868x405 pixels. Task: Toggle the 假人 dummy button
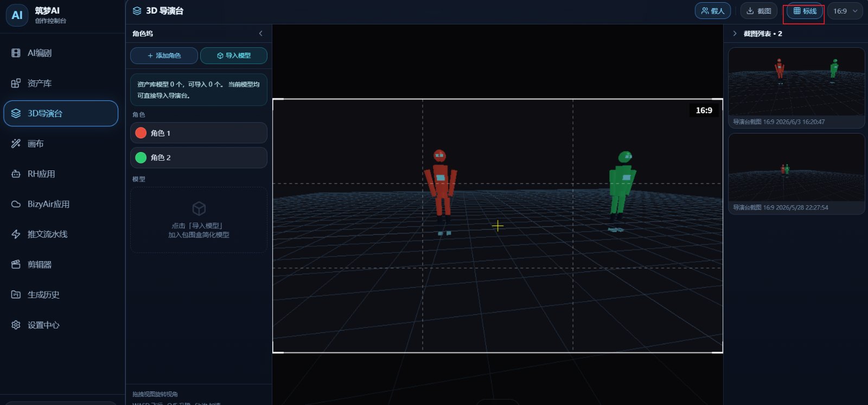(x=713, y=11)
